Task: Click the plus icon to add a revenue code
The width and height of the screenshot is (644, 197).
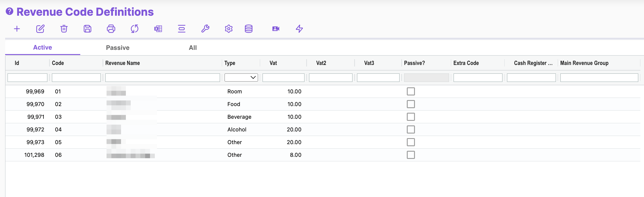Action: 17,29
